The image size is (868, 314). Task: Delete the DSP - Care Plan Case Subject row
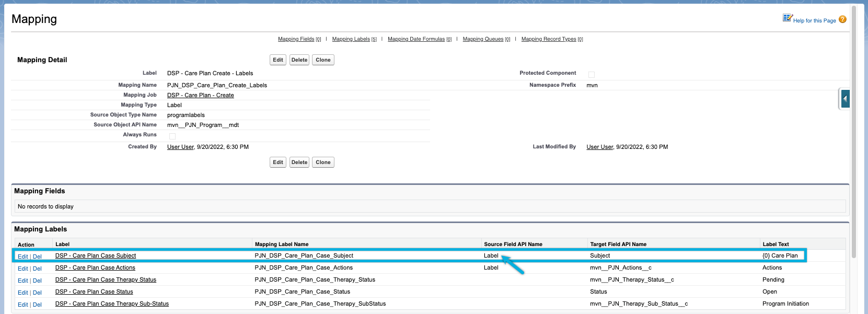[37, 257]
